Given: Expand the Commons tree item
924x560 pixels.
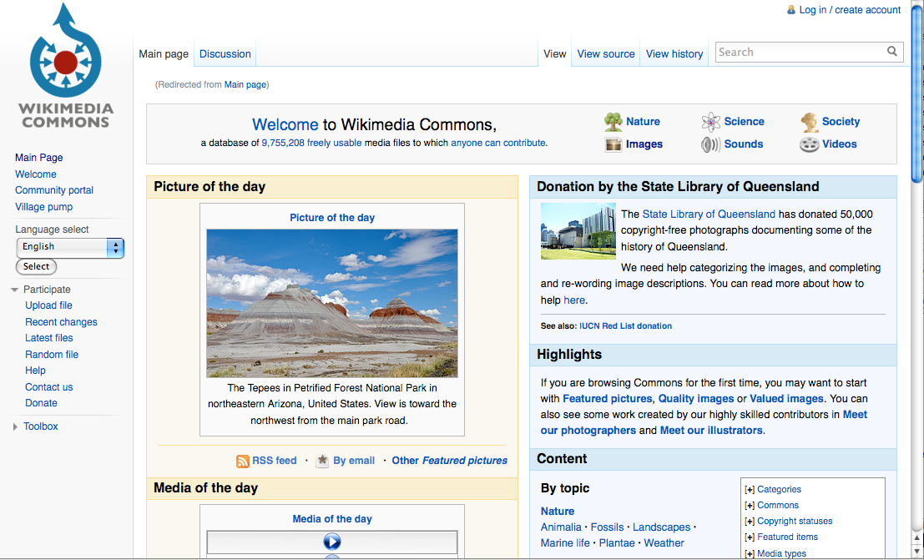Looking at the screenshot, I should tap(750, 506).
